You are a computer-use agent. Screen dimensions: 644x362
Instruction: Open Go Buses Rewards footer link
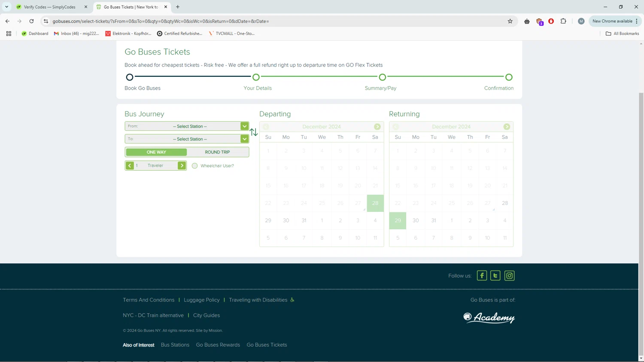218,345
